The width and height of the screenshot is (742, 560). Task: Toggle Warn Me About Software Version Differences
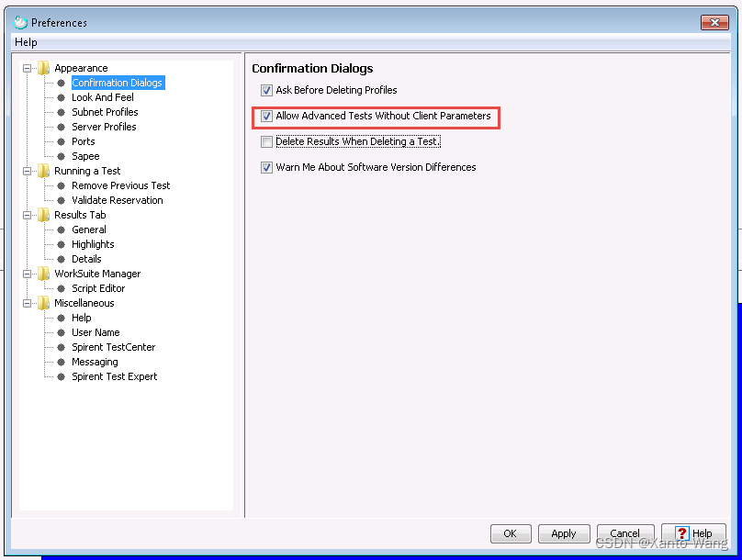point(267,167)
